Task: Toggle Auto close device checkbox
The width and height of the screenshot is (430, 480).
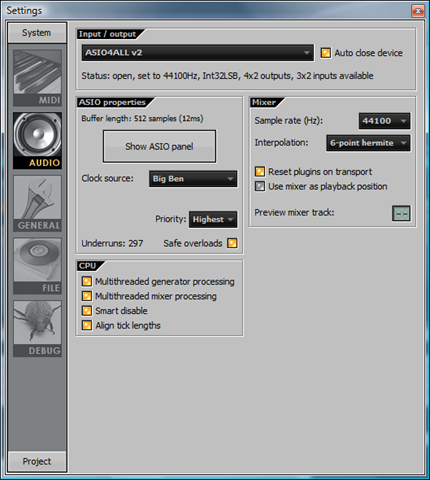Action: tap(326, 53)
